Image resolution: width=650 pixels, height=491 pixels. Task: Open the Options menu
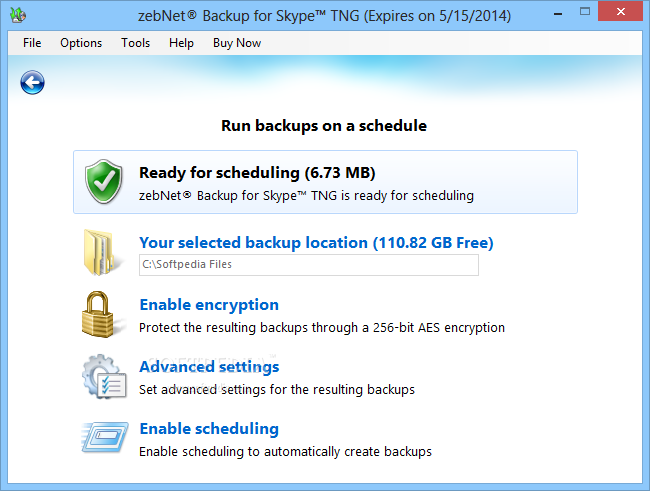pos(81,43)
